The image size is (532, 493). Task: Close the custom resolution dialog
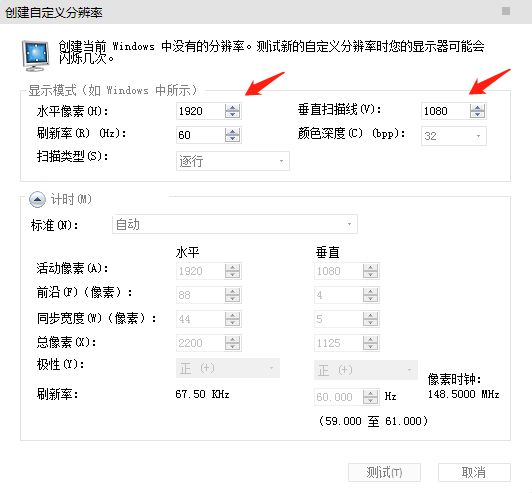506,11
